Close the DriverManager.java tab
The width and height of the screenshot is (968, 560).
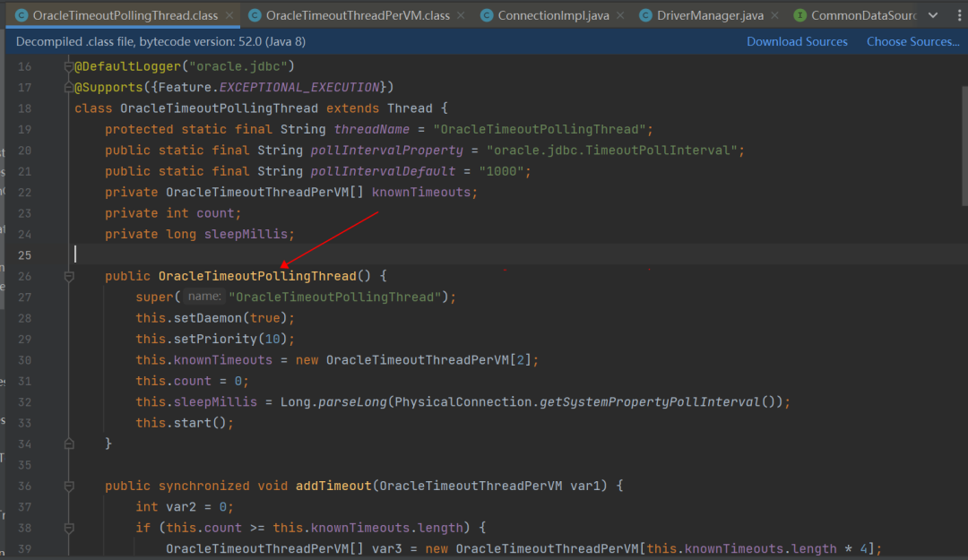(774, 15)
